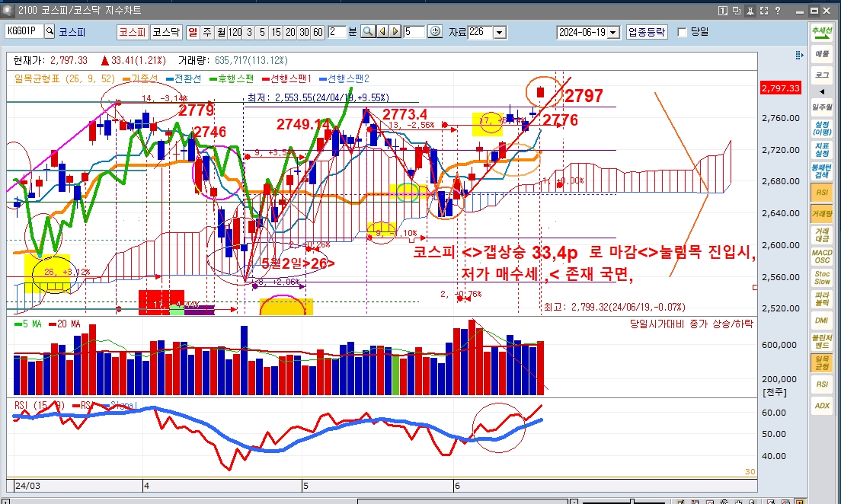Screen dimensions: 841x504
Task: Click the zoom magnifier icon in toolbar
Action: [x=367, y=32]
